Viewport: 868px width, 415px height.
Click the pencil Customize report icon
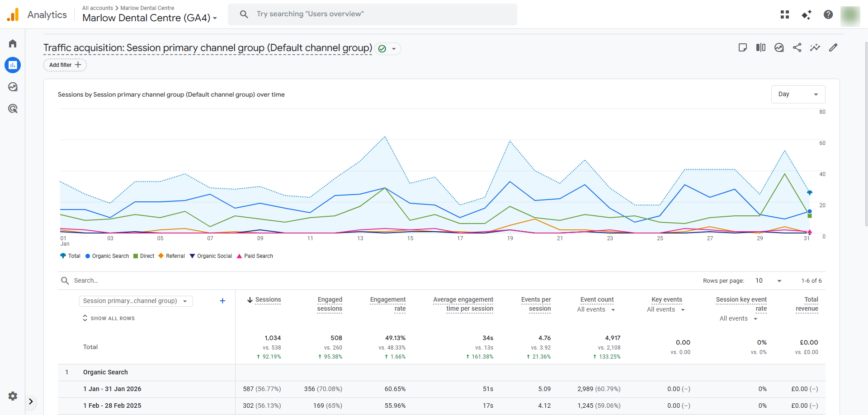coord(833,47)
